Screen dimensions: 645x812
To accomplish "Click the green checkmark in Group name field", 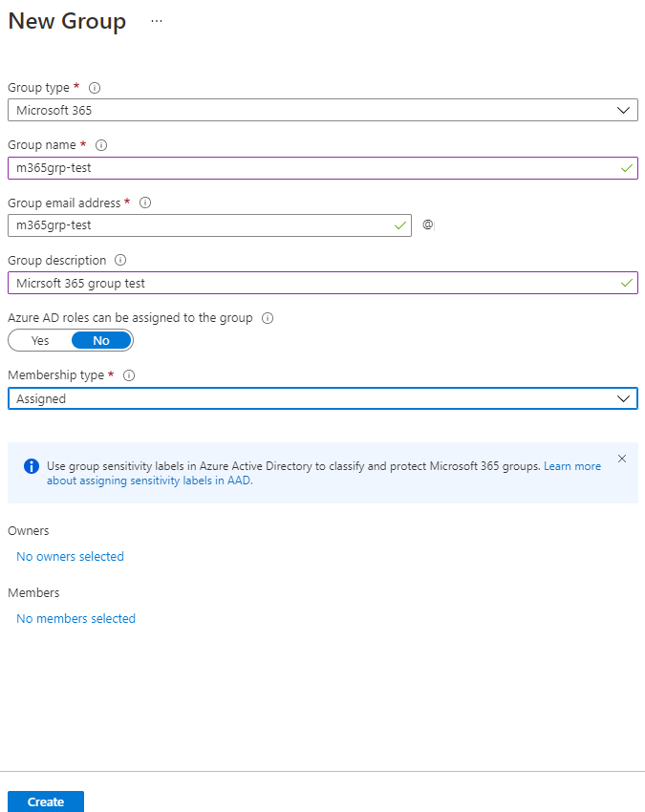I will tap(626, 168).
